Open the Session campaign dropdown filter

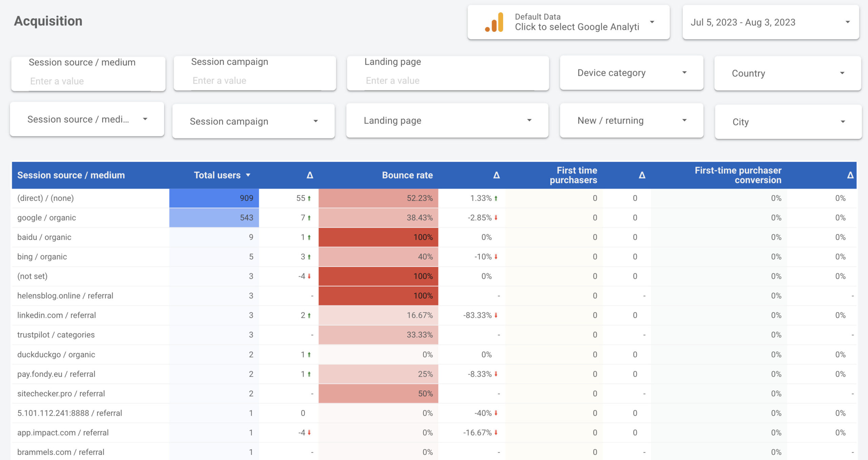click(254, 121)
